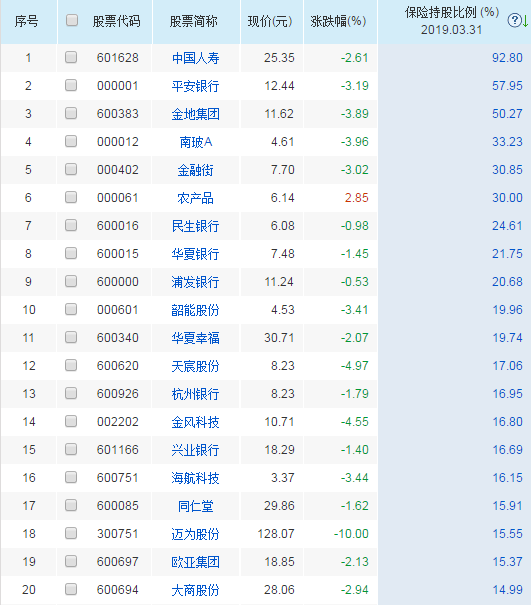Tick the checkbox for 600383 row

(x=71, y=113)
